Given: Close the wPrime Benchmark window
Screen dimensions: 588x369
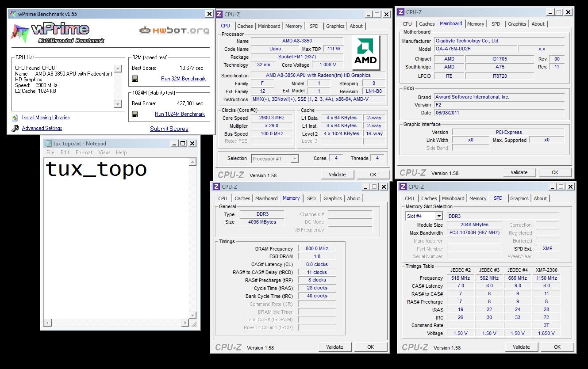Looking at the screenshot, I should [209, 14].
